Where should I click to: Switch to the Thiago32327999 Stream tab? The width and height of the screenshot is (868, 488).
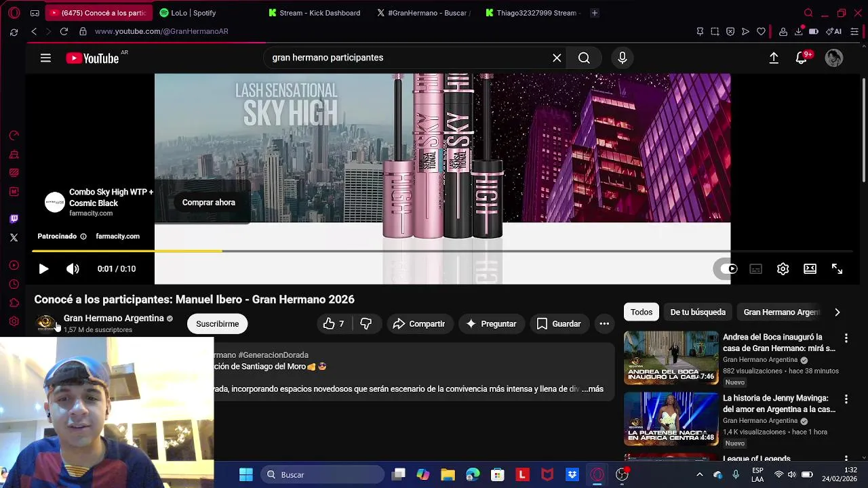(532, 13)
